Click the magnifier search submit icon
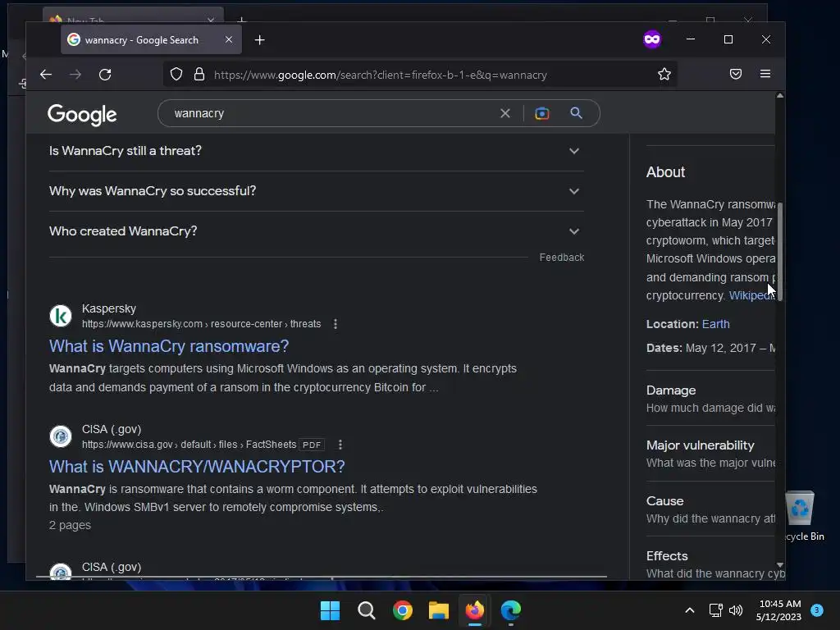The height and width of the screenshot is (630, 840). [577, 113]
